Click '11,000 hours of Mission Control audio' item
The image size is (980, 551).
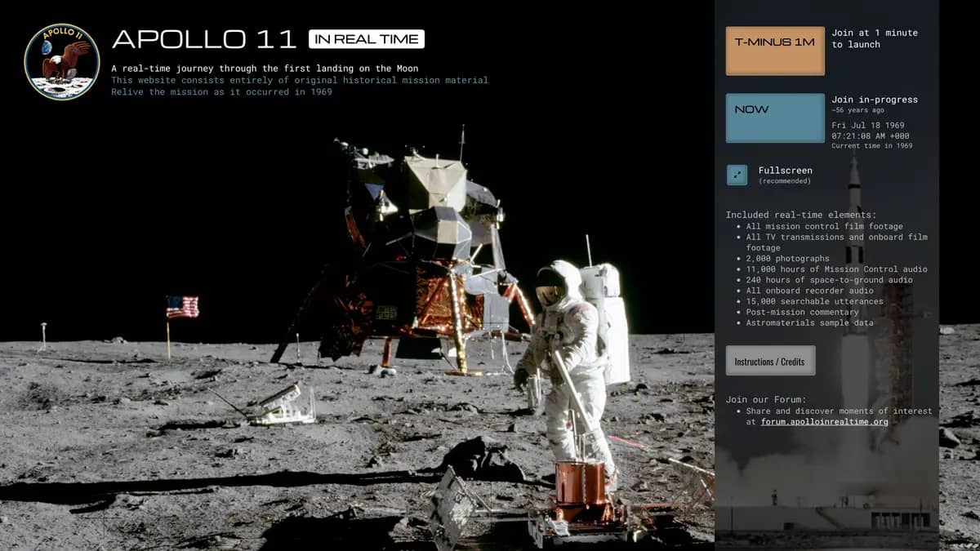[x=836, y=269]
